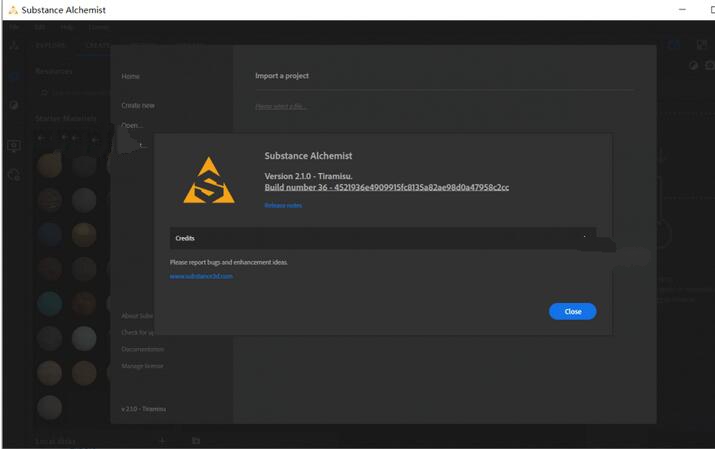Click the underlined Build number 36 text
Screen dimensions: 715x449
pyautogui.click(x=387, y=187)
